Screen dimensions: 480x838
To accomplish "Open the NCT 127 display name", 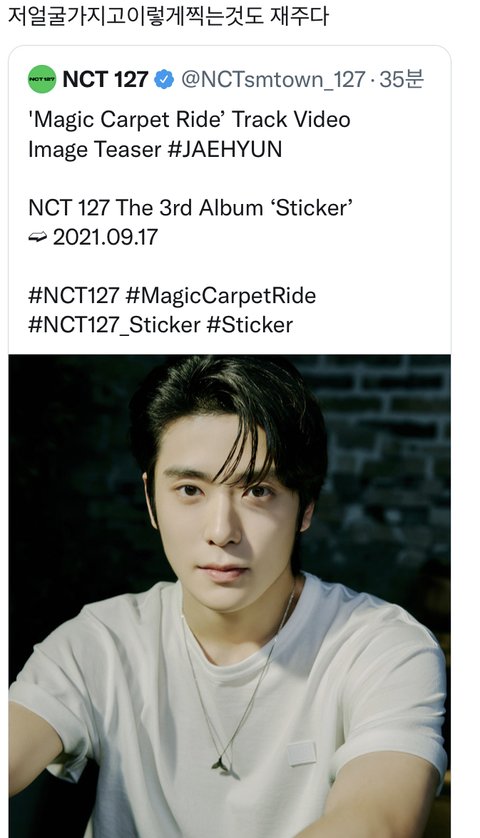I will click(x=105, y=80).
